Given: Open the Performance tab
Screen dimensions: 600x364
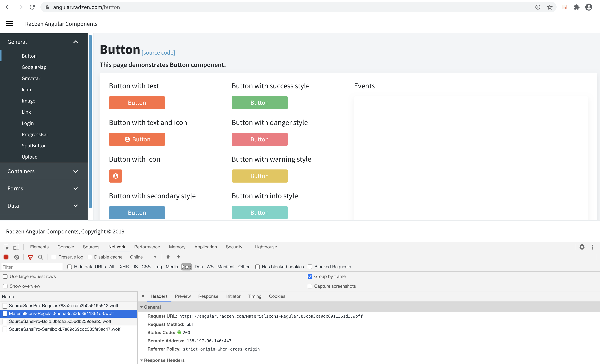Looking at the screenshot, I should click(147, 247).
